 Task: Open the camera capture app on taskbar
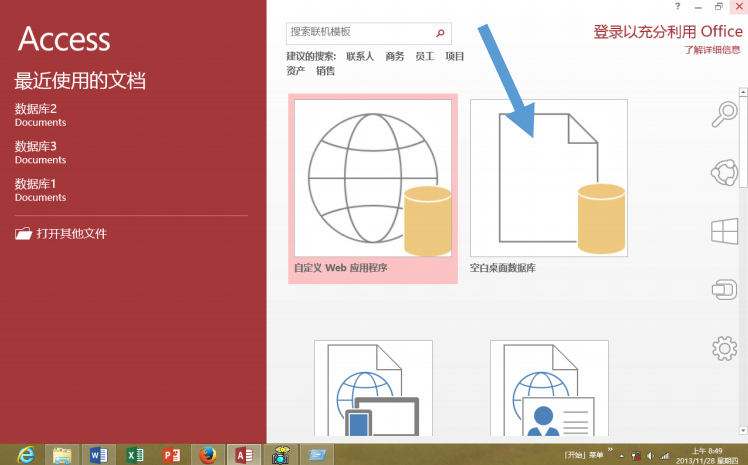pos(281,455)
